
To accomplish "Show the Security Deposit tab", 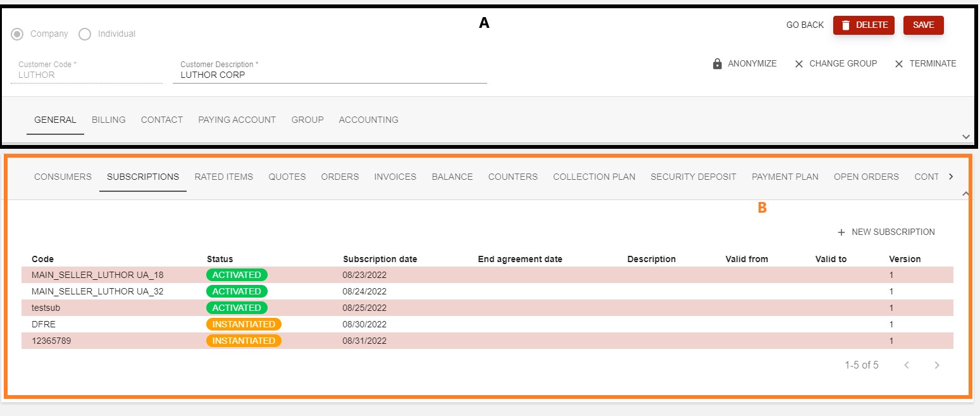I will point(693,177).
